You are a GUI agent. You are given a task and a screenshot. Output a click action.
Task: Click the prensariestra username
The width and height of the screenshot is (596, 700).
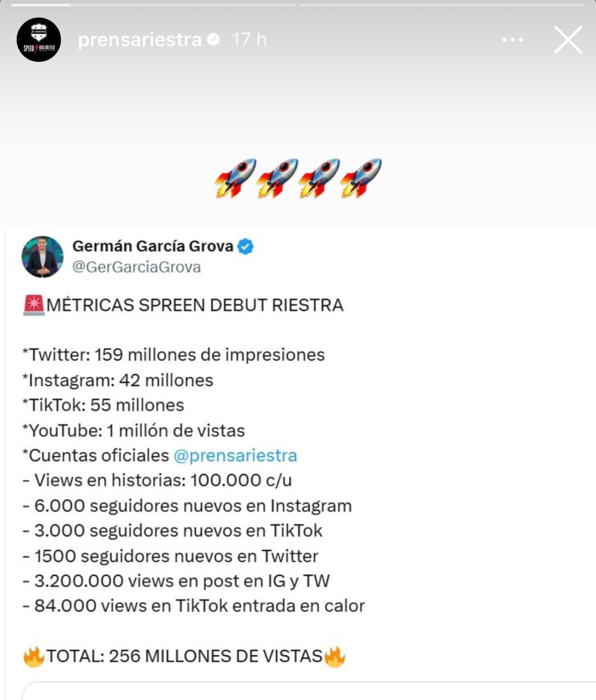140,39
